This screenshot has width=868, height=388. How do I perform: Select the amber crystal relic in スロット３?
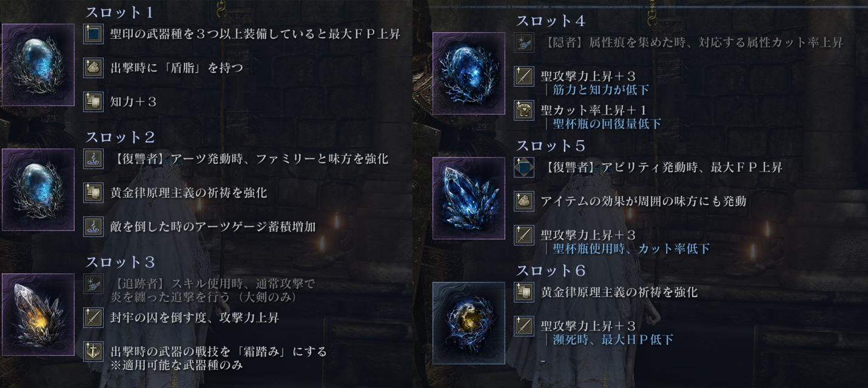[38, 315]
